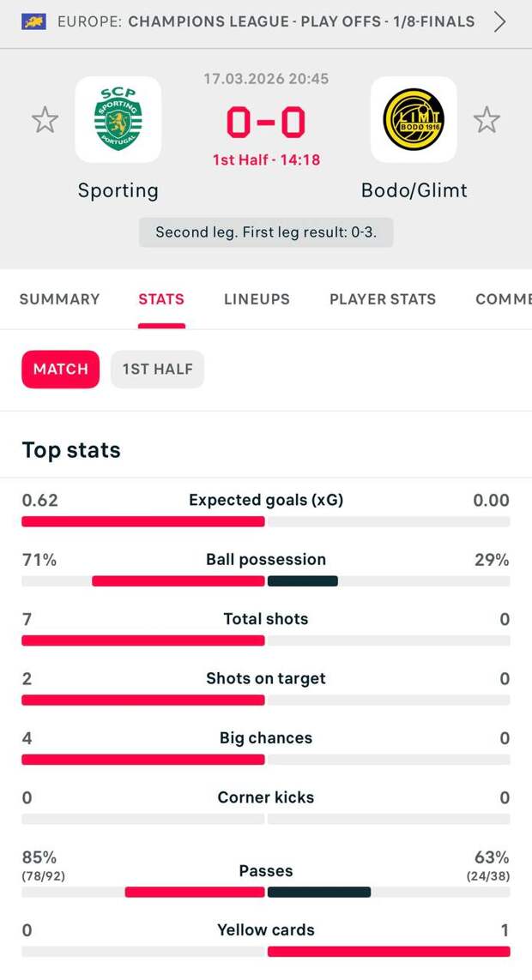The height and width of the screenshot is (980, 532).
Task: Tap the Ball possession bar
Action: point(266,581)
